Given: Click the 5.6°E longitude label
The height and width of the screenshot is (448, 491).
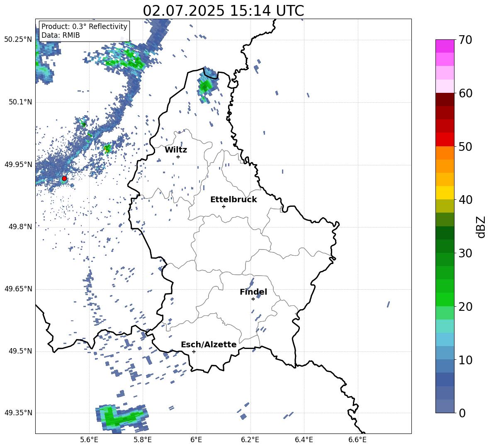Looking at the screenshot, I should [89, 440].
